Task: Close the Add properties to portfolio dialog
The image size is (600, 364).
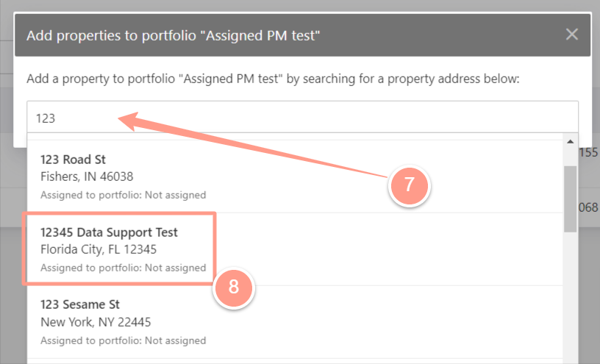Action: point(571,35)
